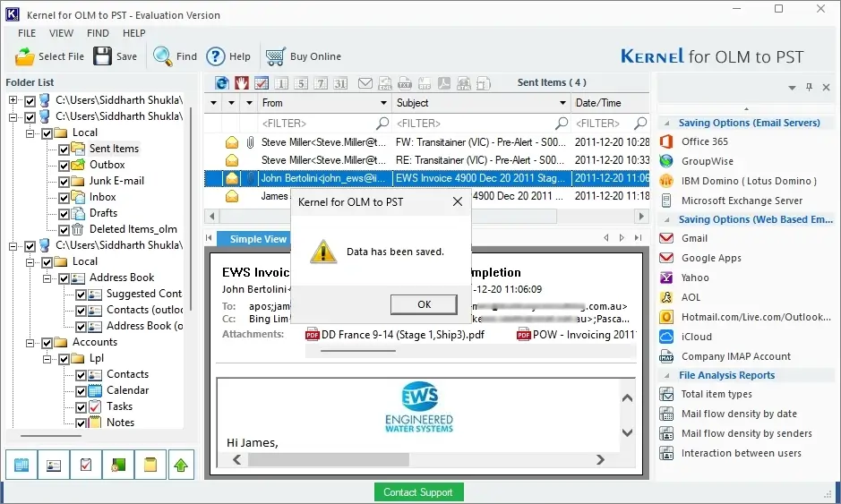The image size is (841, 504).
Task: Choose Office 365 saving option
Action: point(704,141)
